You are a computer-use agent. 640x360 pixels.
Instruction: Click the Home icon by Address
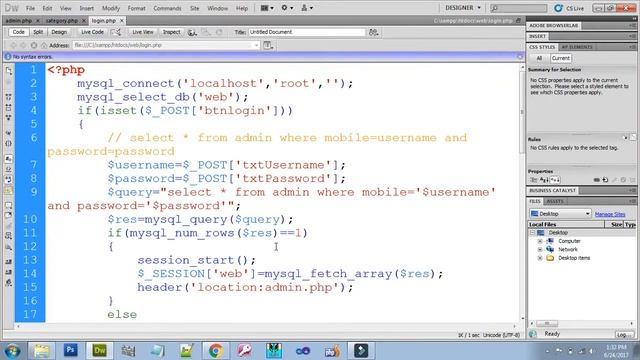click(x=44, y=45)
